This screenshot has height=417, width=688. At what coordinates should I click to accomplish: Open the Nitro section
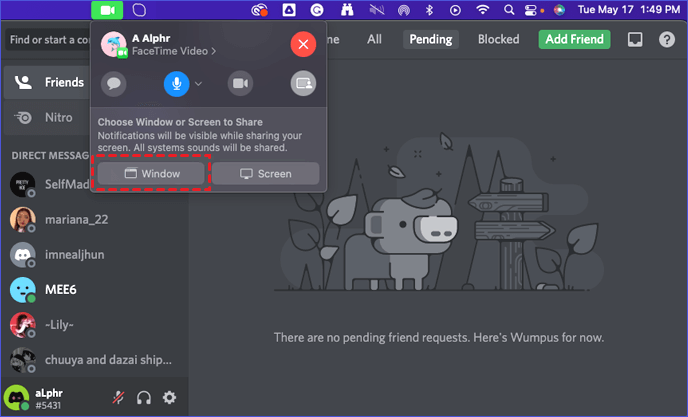point(48,118)
